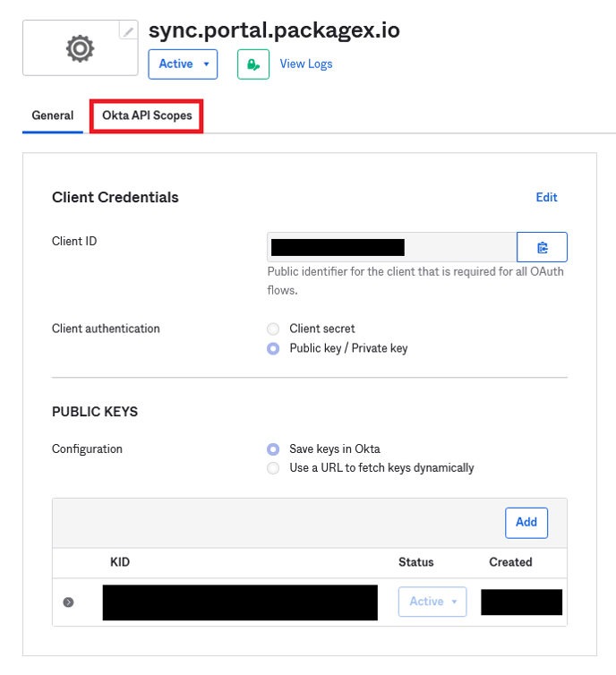Click Edit in Client Credentials section

pos(546,198)
